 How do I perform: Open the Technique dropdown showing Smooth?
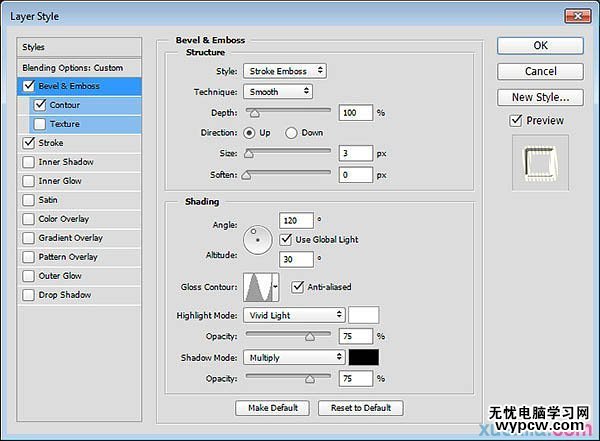coord(278,92)
